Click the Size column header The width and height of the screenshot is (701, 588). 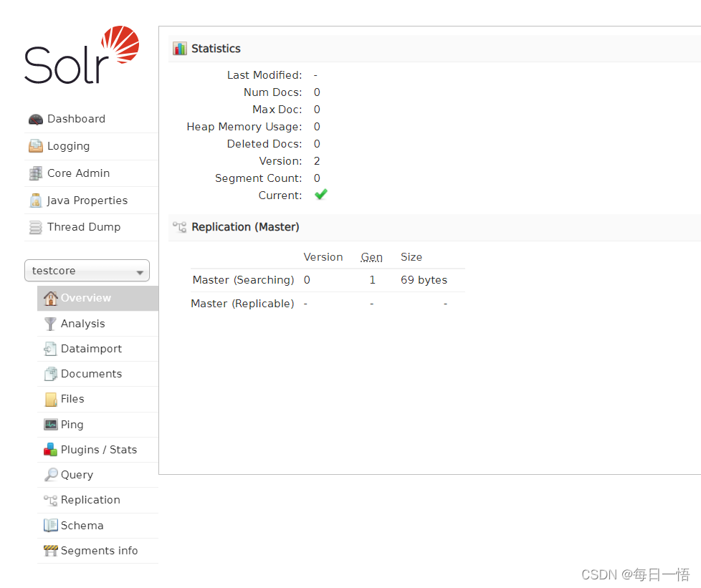411,257
